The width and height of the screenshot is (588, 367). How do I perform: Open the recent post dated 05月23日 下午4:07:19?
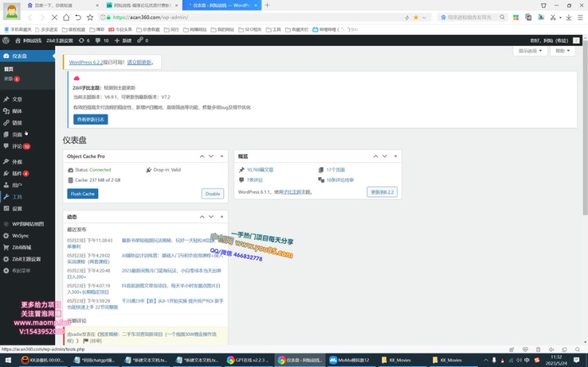point(171,286)
